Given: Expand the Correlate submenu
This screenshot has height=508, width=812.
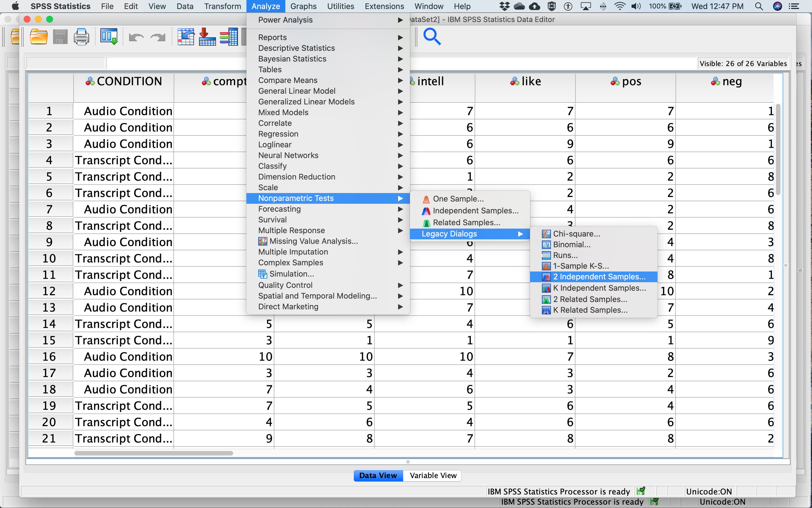Looking at the screenshot, I should 328,123.
